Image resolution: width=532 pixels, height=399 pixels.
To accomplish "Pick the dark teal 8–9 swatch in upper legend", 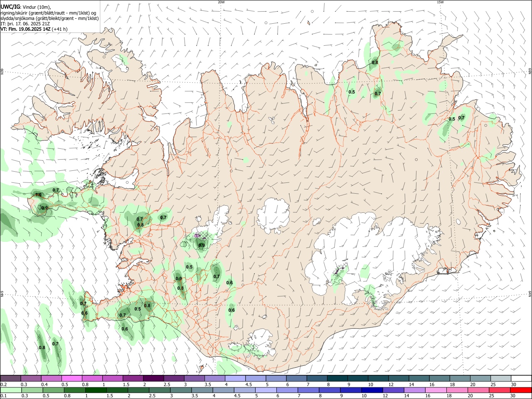I will pyautogui.click(x=337, y=378).
